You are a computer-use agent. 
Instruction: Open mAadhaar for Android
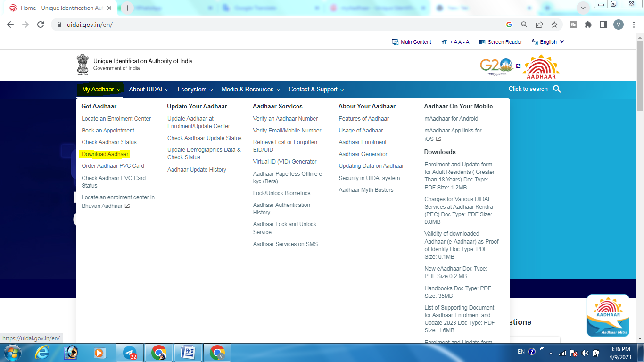[451, 119]
